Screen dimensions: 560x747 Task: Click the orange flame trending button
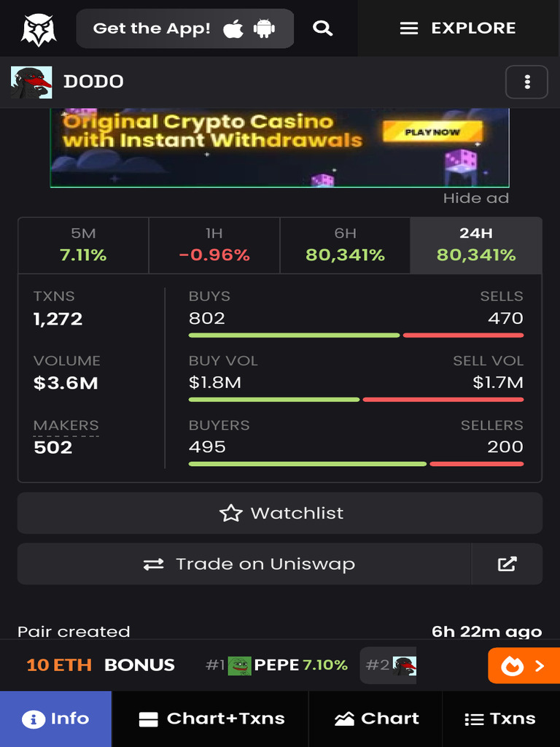[x=523, y=665]
